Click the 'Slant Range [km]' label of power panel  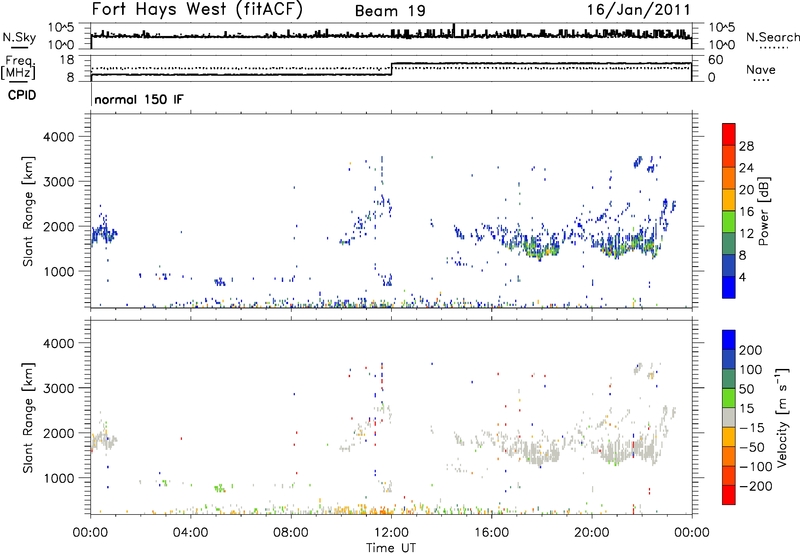[x=29, y=211]
